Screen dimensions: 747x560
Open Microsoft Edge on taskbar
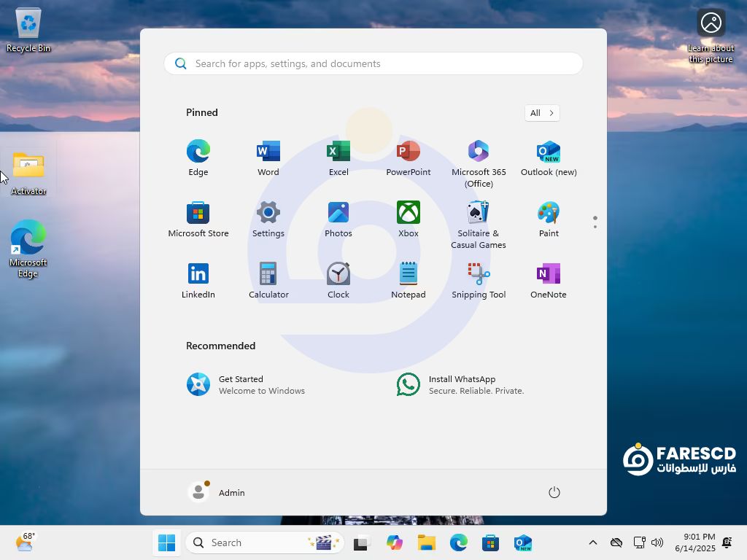coord(458,542)
